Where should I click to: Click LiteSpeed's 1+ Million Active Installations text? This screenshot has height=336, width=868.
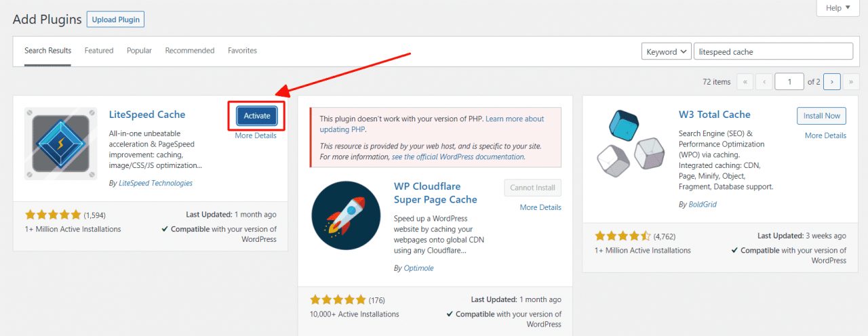(73, 229)
